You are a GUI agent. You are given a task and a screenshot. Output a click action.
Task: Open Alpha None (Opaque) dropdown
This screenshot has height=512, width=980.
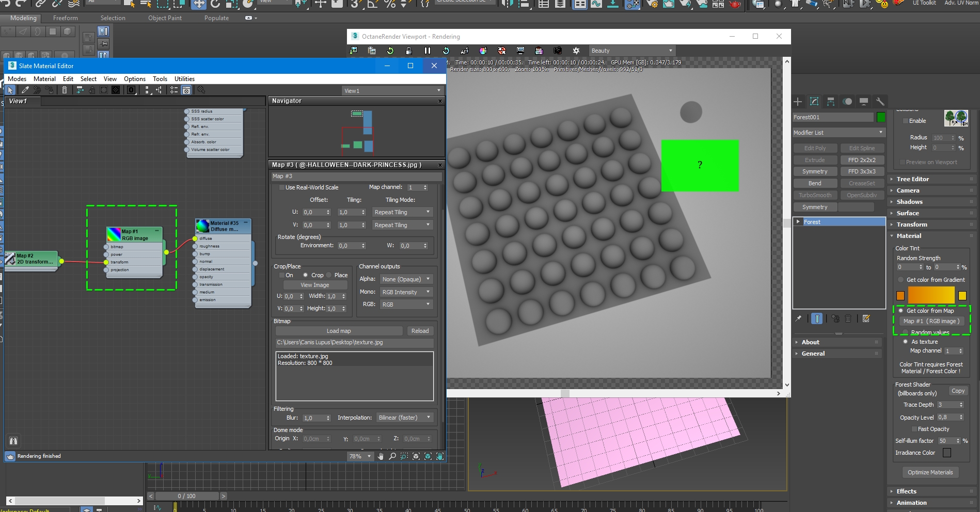point(406,279)
